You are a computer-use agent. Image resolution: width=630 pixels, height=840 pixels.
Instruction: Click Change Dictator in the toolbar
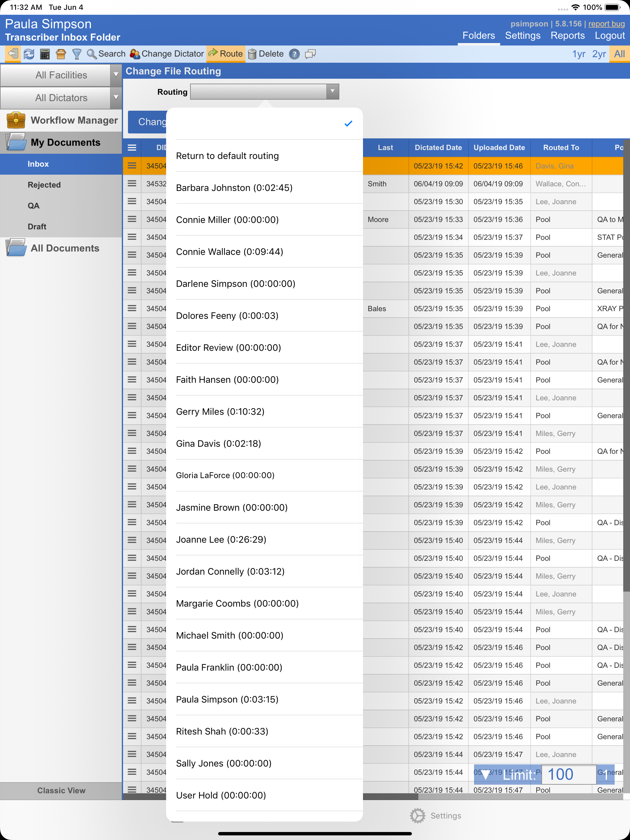click(167, 54)
